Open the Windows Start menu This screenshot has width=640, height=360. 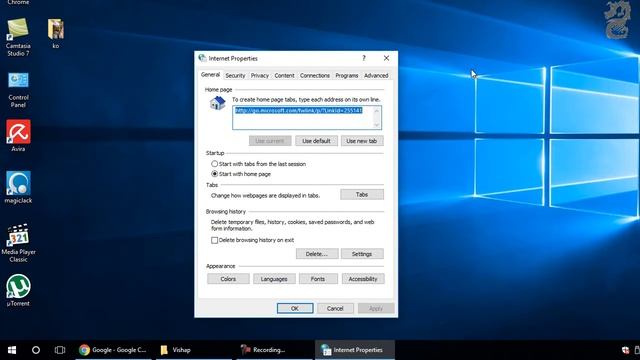tap(12, 350)
